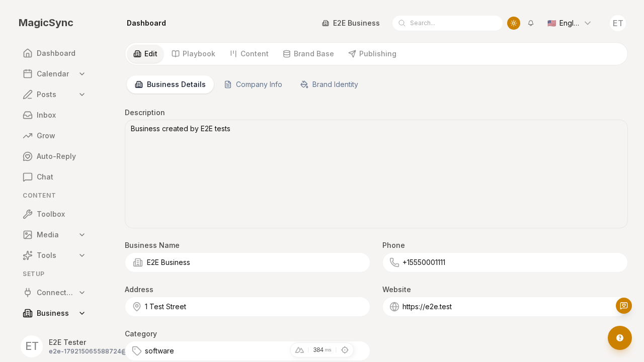Expand the Media submenu chevron
The image size is (644, 362).
click(82, 235)
